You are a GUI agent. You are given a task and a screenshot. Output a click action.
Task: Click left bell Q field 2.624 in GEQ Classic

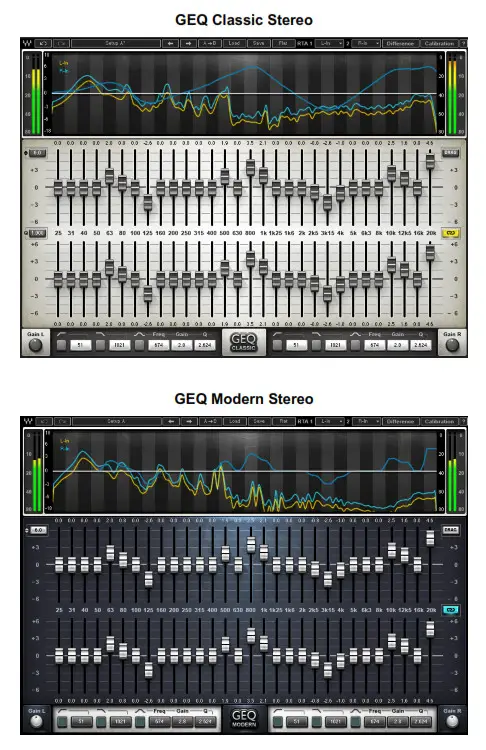tap(204, 345)
